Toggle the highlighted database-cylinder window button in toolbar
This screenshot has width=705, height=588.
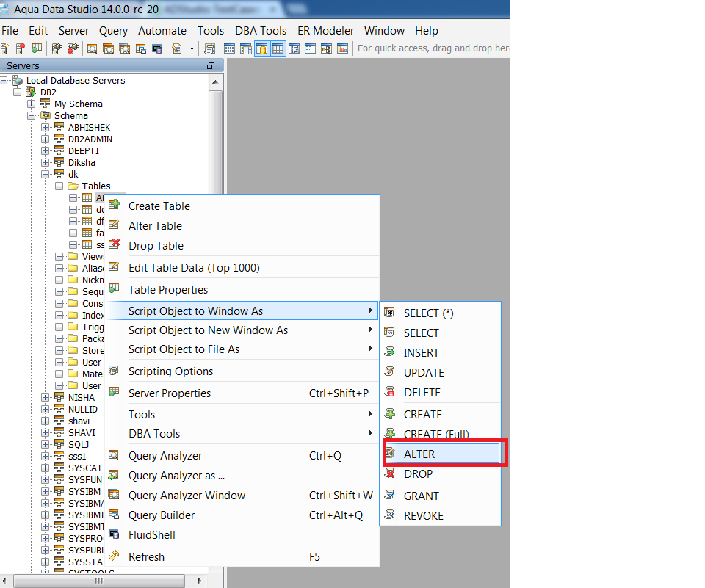click(x=261, y=48)
